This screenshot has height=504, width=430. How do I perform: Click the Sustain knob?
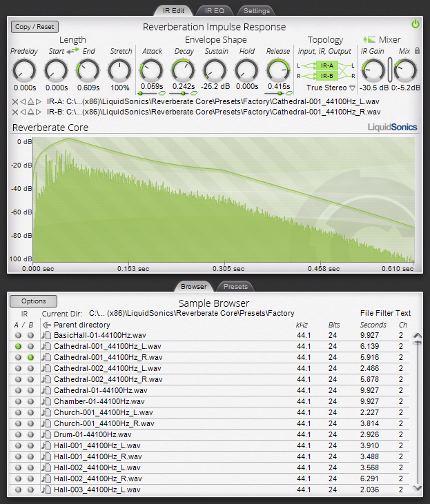pos(215,70)
